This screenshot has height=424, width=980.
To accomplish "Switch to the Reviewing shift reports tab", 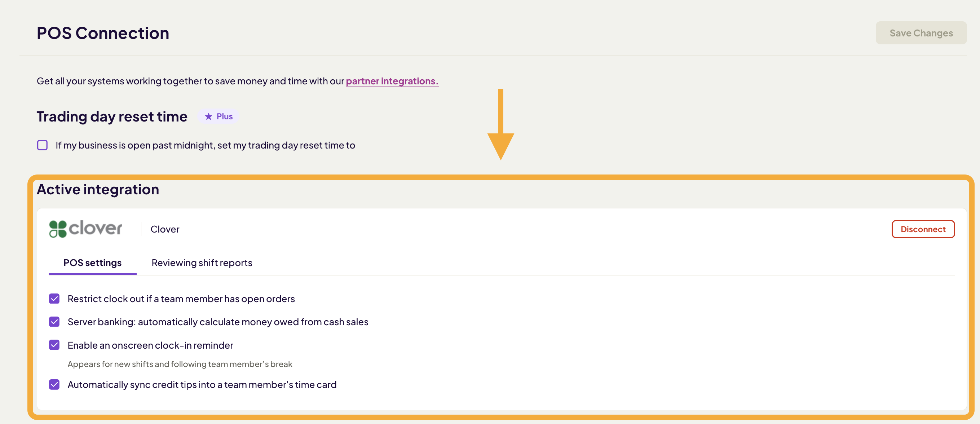I will 202,262.
